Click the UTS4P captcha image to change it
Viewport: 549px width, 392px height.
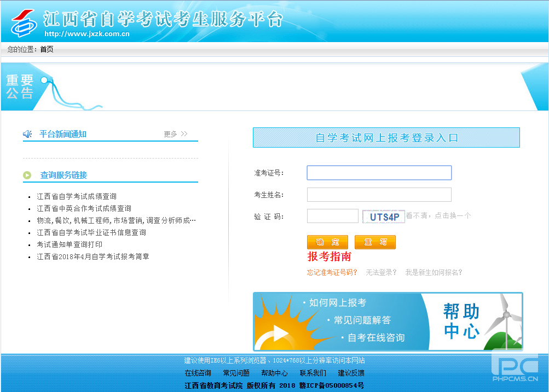[383, 216]
